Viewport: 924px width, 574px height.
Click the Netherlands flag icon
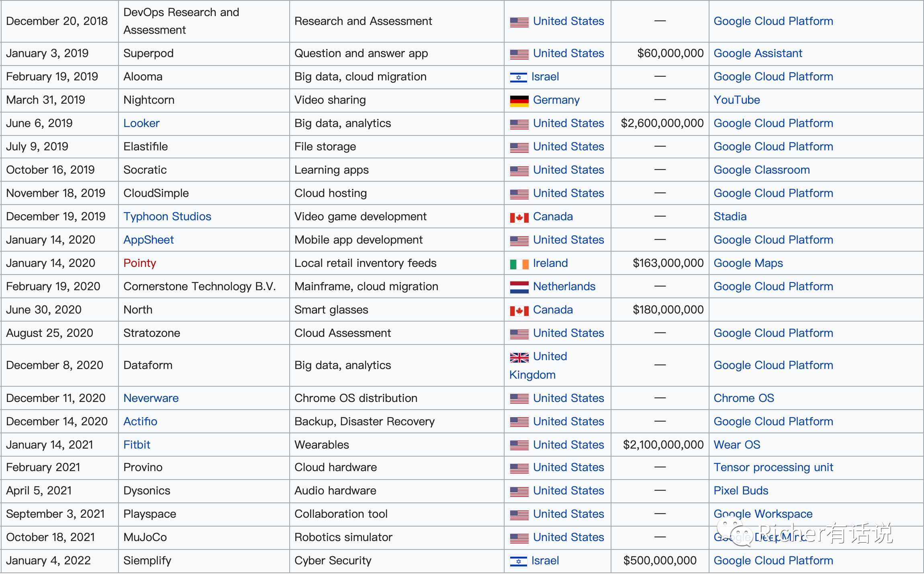pyautogui.click(x=519, y=287)
